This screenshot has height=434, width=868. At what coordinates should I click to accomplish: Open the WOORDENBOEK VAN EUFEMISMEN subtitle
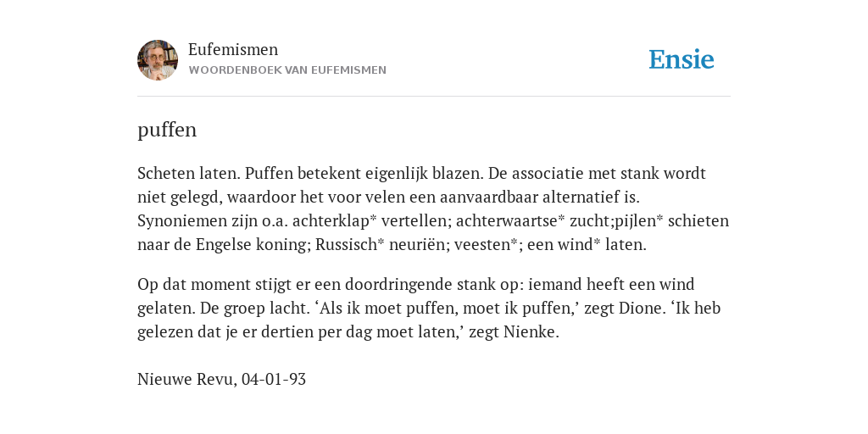pos(287,70)
